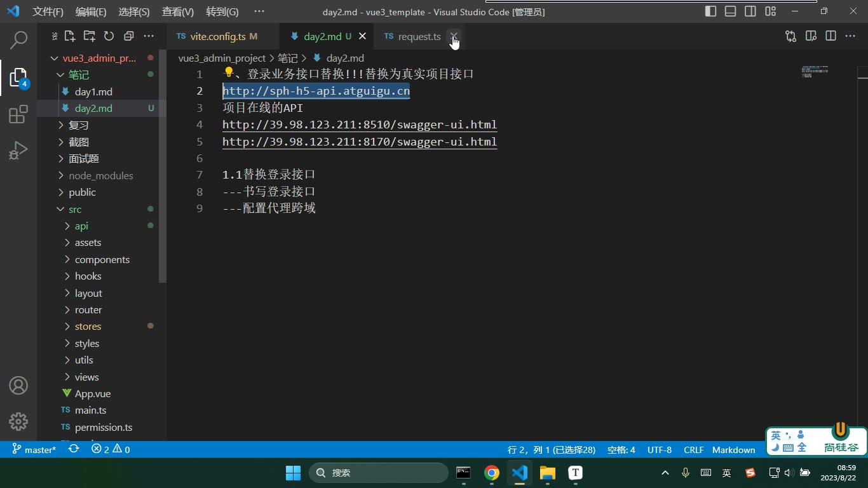Open Markdown preview to the side
This screenshot has width=868, height=488.
[811, 36]
